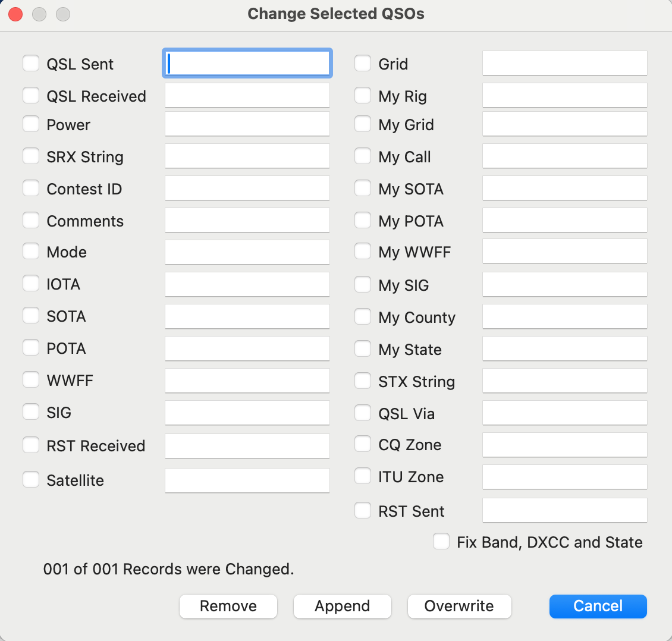Click the Cancel button
Screen dimensions: 672x641
(x=598, y=607)
